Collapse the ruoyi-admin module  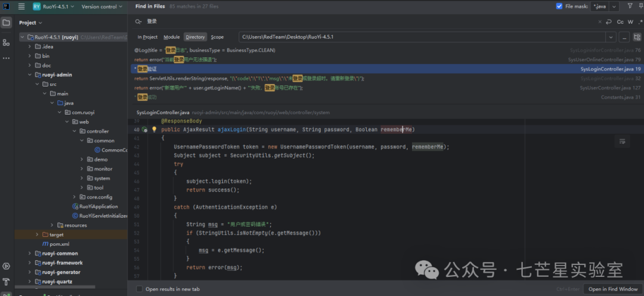(30, 75)
